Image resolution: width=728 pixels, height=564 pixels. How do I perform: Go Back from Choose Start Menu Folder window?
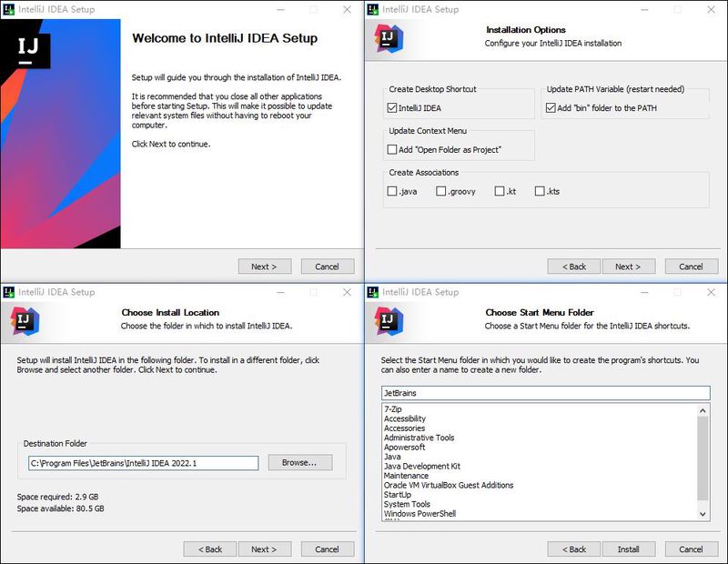574,549
